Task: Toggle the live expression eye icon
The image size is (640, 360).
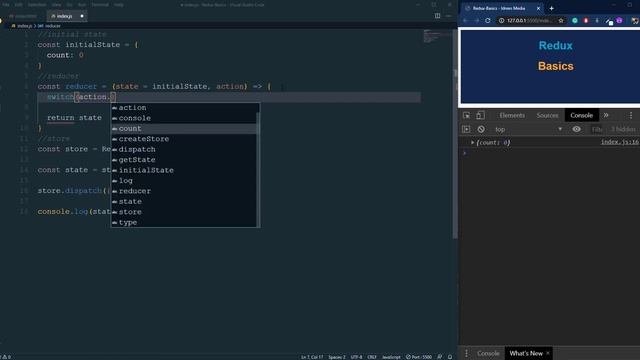Action: [x=576, y=129]
